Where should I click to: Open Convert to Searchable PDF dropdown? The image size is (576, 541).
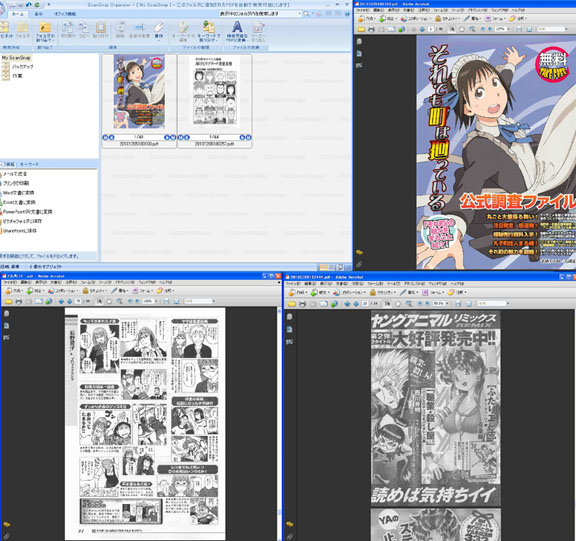click(x=237, y=32)
